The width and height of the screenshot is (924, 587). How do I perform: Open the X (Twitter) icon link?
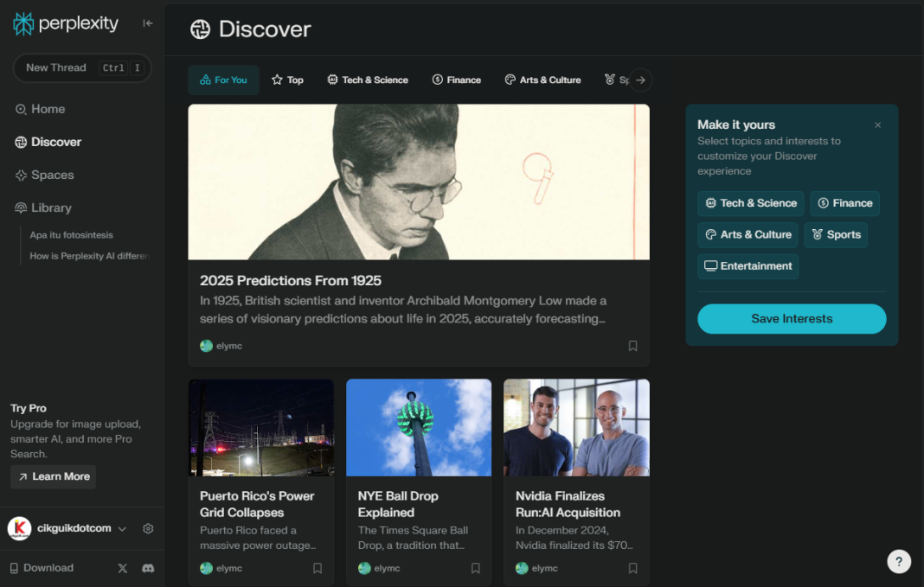[123, 568]
